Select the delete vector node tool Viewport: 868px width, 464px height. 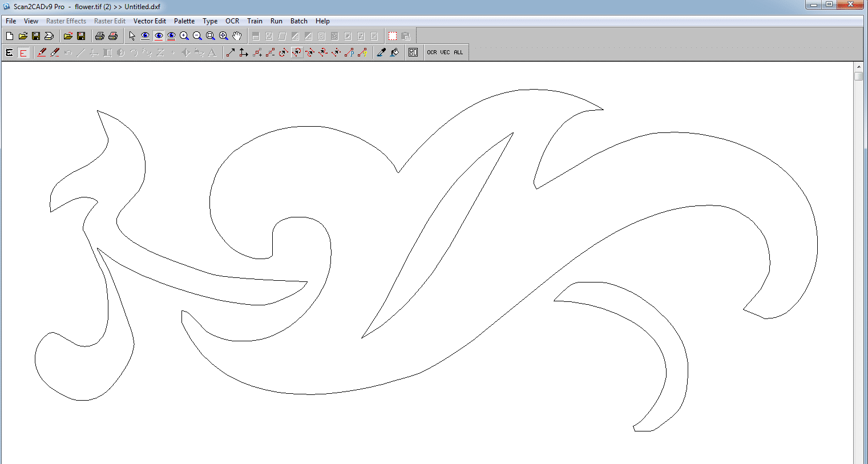[x=269, y=52]
